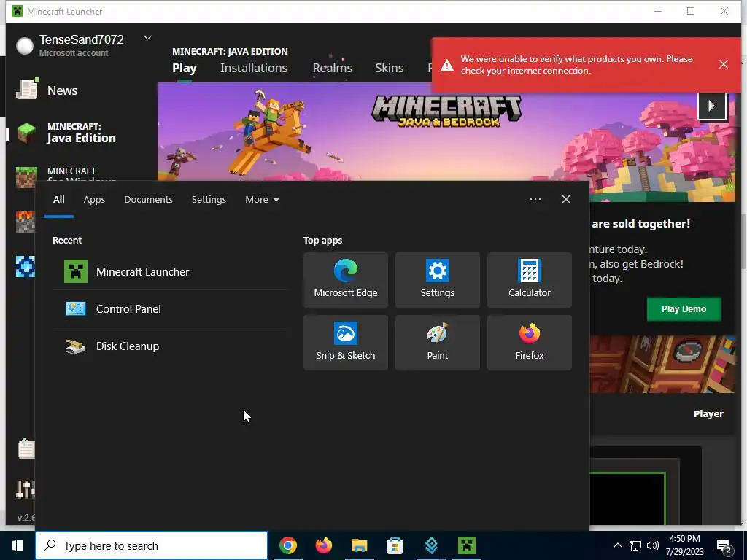The image size is (747, 560).
Task: Close the Windows search panel
Action: point(565,199)
